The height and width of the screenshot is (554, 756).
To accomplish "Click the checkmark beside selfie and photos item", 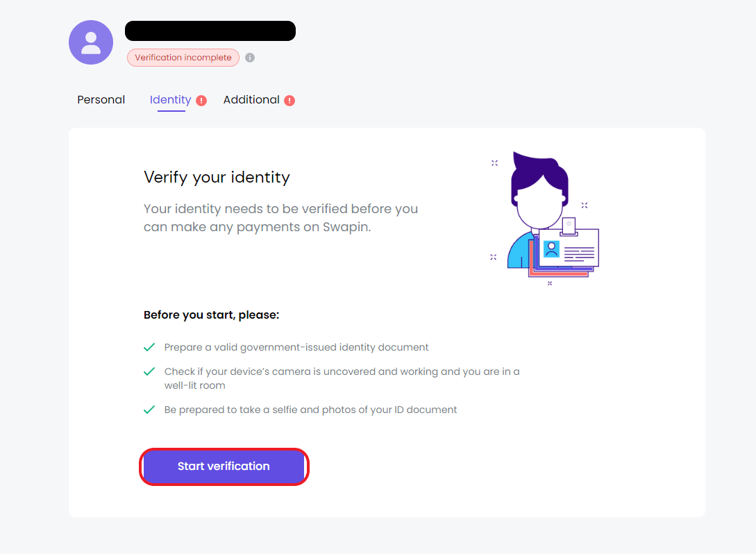I will click(x=149, y=410).
